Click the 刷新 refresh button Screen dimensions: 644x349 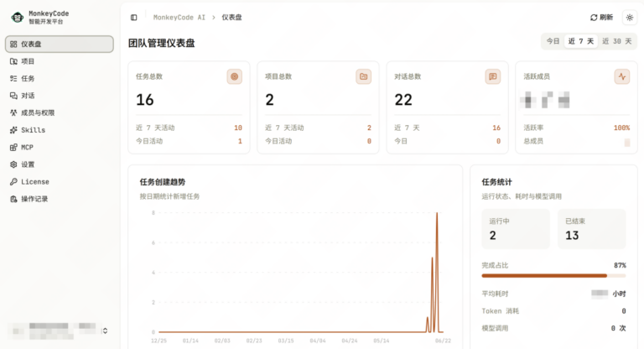(601, 18)
